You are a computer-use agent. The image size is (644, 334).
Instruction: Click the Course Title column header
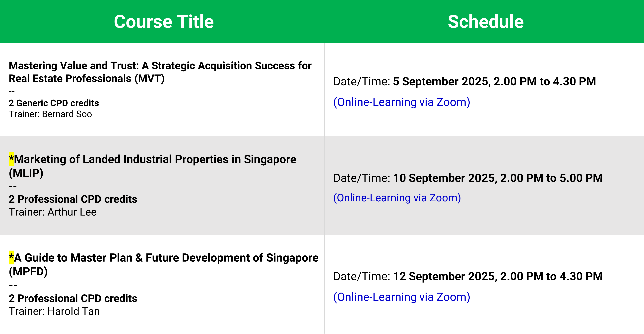click(x=164, y=22)
